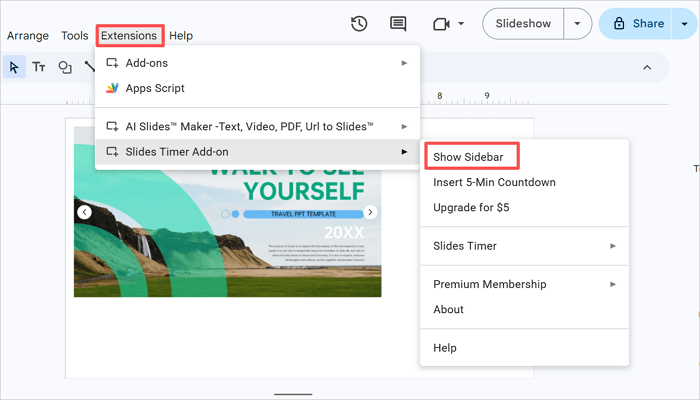Expand AI Slides Maker submenu arrow
Viewport: 700px width, 400px height.
tap(404, 127)
